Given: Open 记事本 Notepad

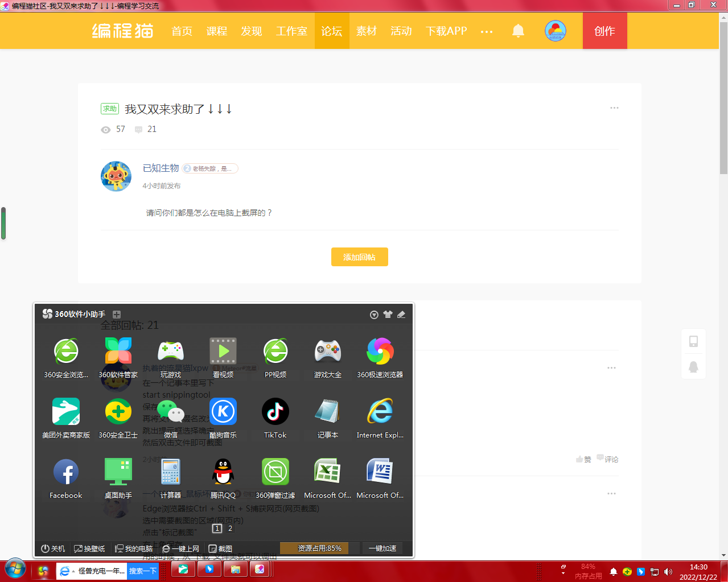Looking at the screenshot, I should 328,418.
